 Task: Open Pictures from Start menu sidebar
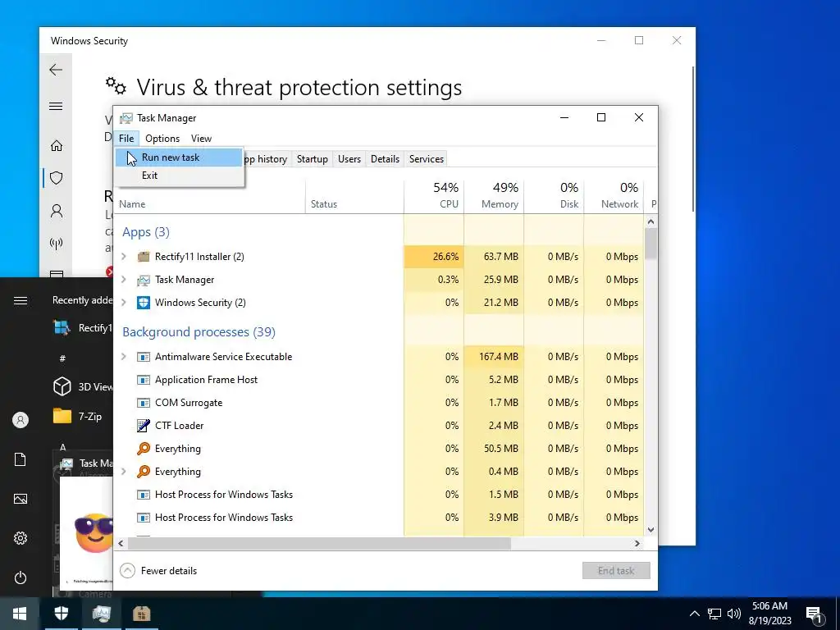pos(21,500)
